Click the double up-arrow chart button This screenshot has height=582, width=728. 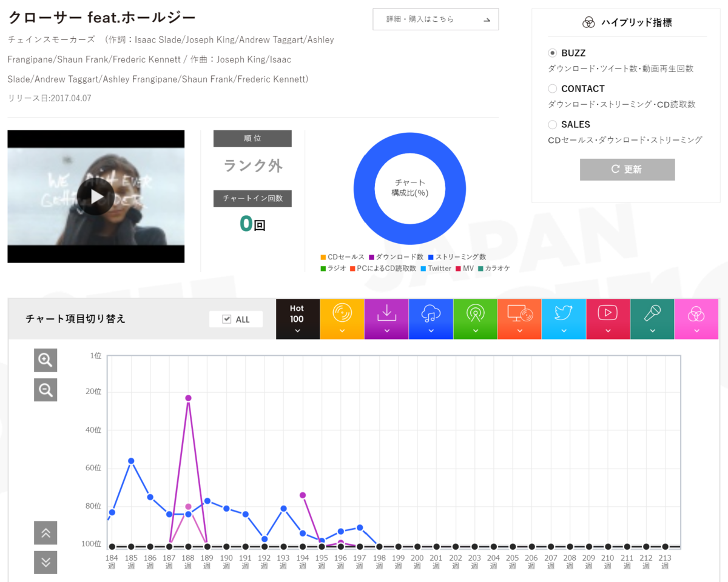point(45,533)
